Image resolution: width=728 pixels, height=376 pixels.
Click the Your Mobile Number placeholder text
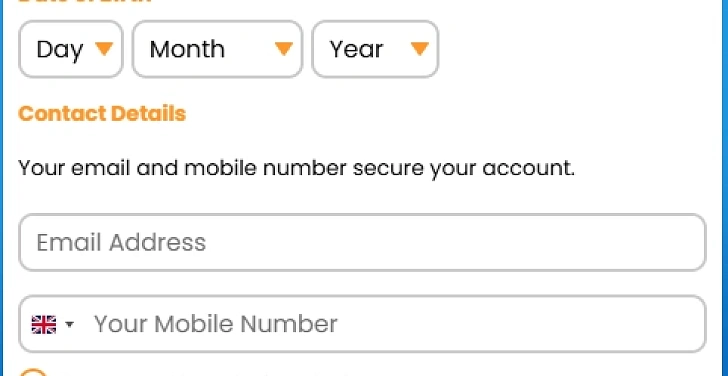pyautogui.click(x=216, y=324)
